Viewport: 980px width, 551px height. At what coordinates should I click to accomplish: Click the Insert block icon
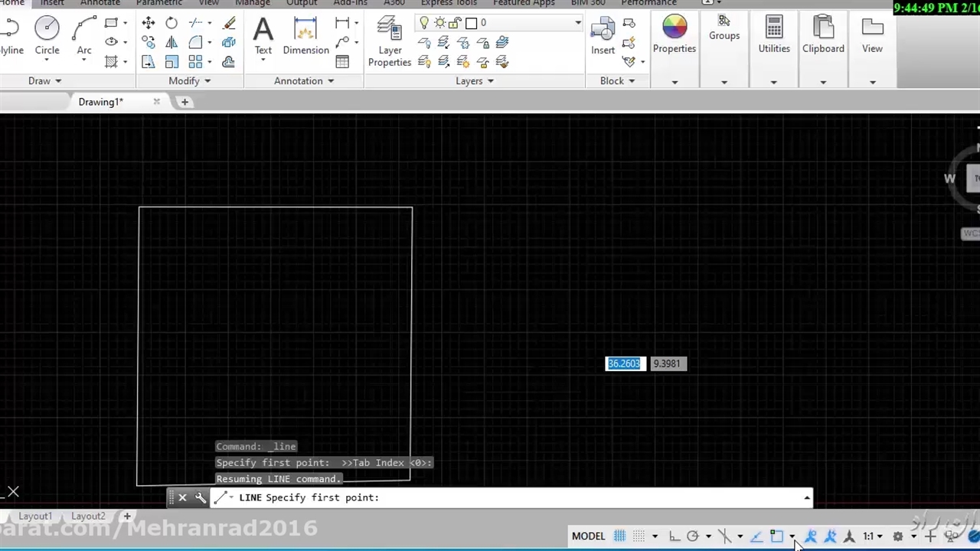[x=603, y=36]
